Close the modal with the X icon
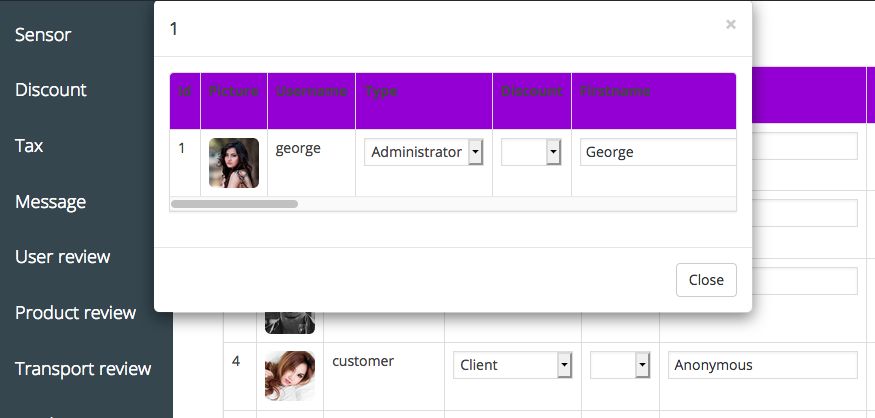875x418 pixels. point(731,25)
